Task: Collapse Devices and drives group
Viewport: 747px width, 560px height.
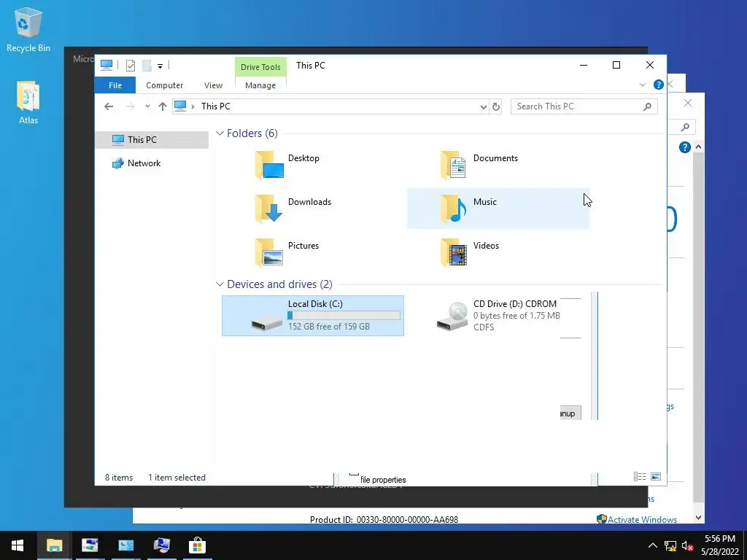Action: [220, 284]
